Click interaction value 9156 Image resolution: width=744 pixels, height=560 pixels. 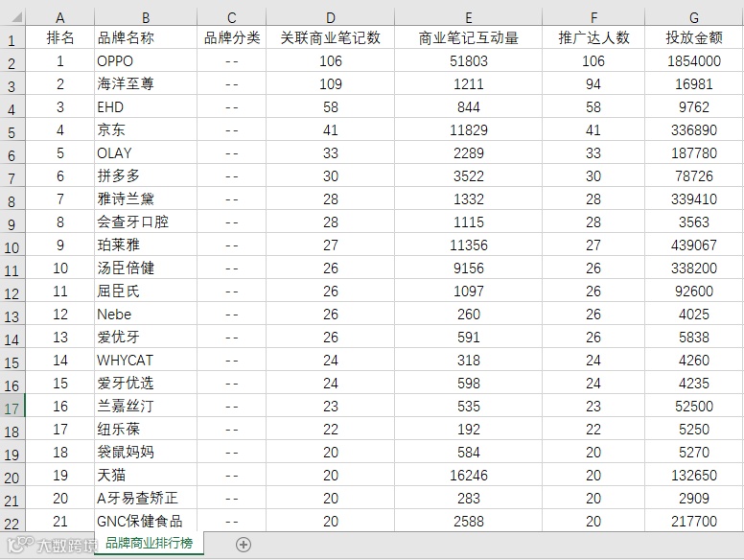click(468, 268)
